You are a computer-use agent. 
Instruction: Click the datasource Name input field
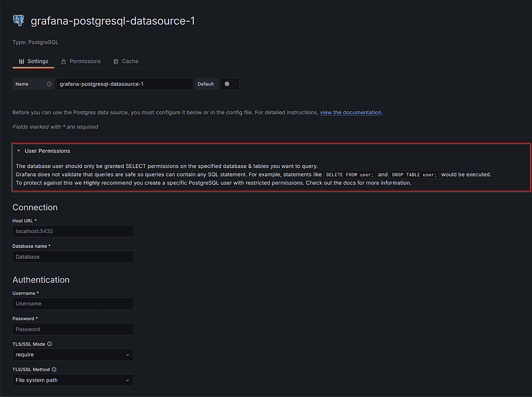(x=124, y=83)
